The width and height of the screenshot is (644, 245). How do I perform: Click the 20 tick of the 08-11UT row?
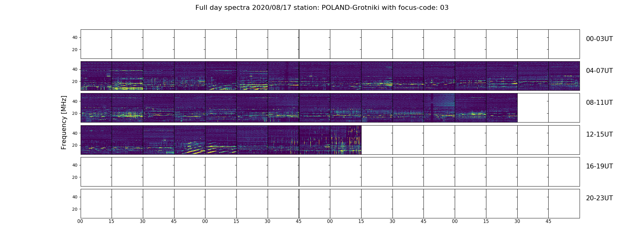(75, 113)
